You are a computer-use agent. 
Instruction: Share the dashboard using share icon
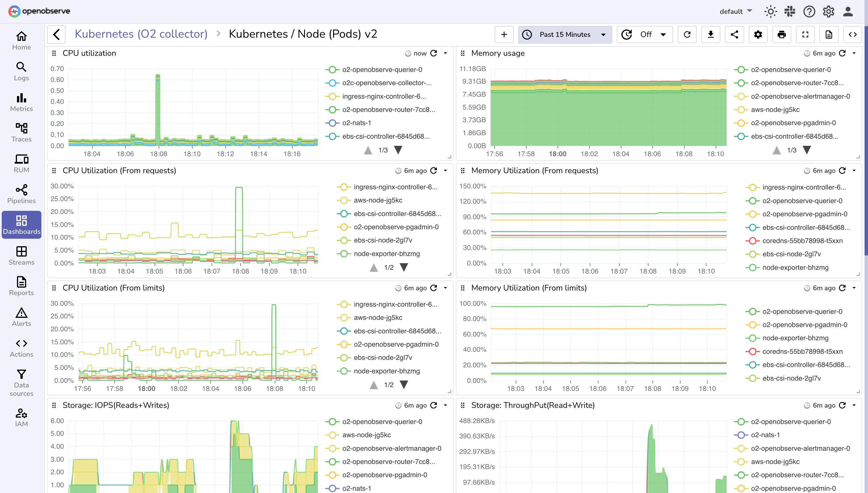click(734, 34)
